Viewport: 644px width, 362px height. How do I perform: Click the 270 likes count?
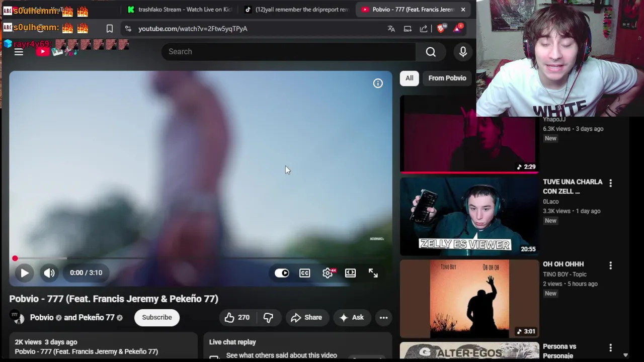(x=244, y=317)
